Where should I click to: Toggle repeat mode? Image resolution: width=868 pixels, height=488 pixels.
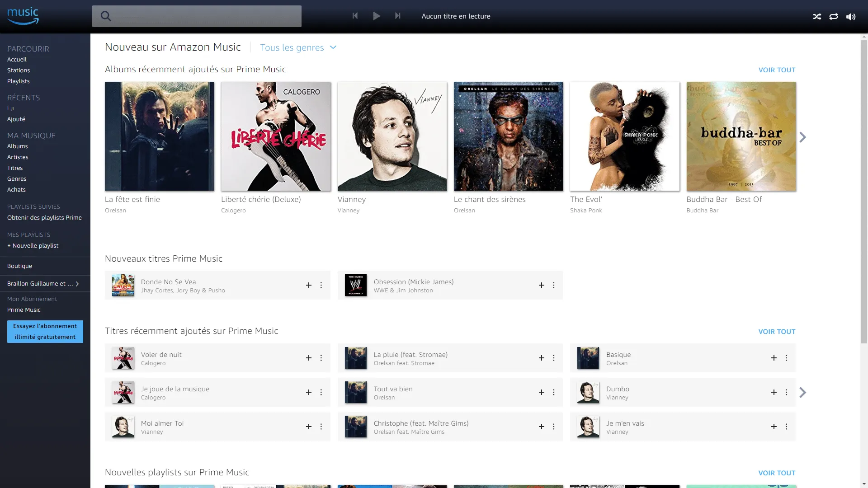coord(834,17)
